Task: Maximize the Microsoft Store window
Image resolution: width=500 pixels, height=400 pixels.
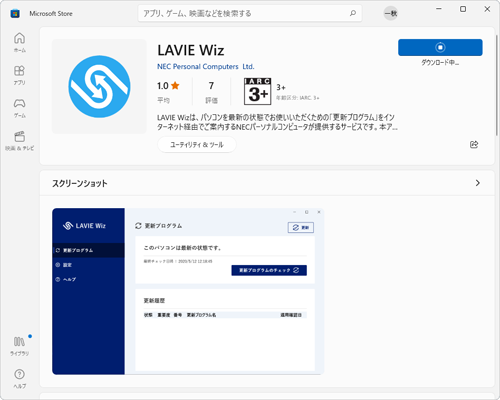Action: click(463, 9)
